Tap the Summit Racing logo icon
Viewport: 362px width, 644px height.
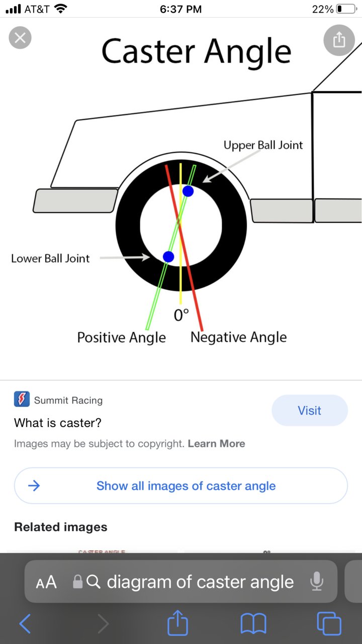tap(22, 399)
